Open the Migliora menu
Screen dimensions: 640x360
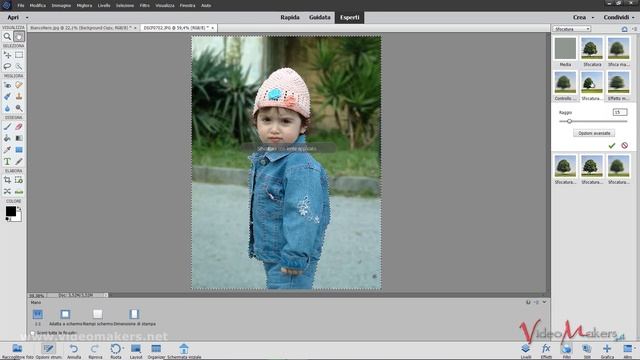click(84, 6)
